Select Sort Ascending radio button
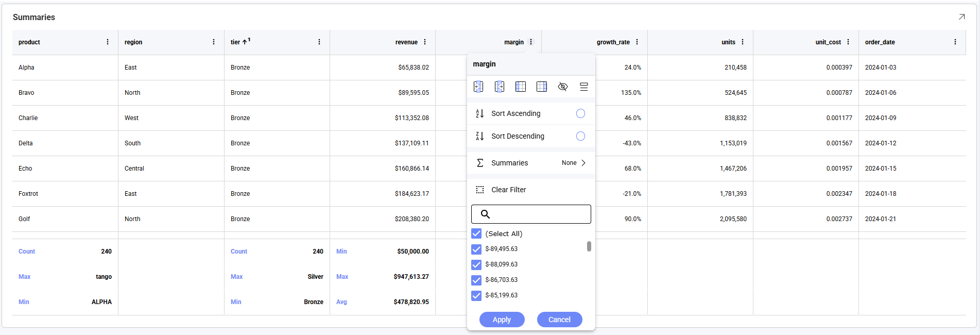980x335 pixels. click(x=580, y=113)
